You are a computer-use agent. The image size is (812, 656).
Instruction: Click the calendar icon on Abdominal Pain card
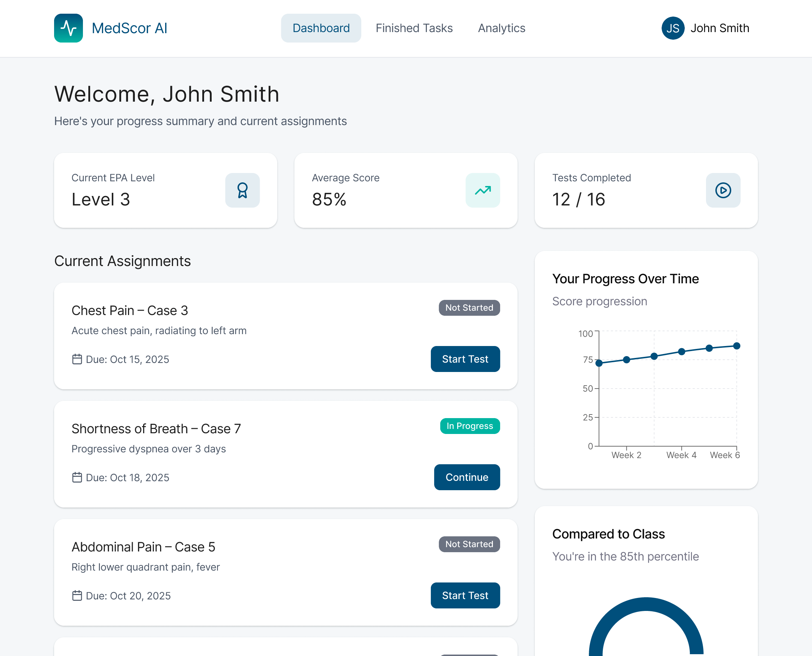click(x=78, y=595)
